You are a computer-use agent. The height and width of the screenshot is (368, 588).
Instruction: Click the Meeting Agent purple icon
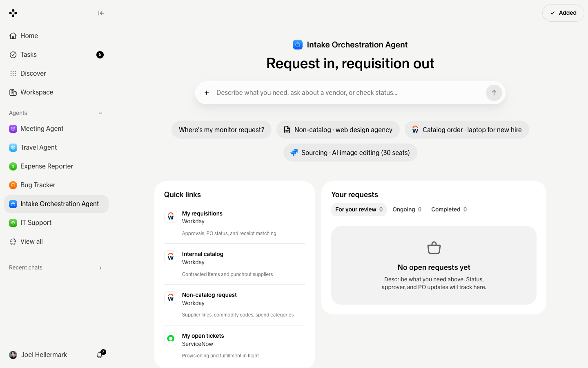[13, 129]
